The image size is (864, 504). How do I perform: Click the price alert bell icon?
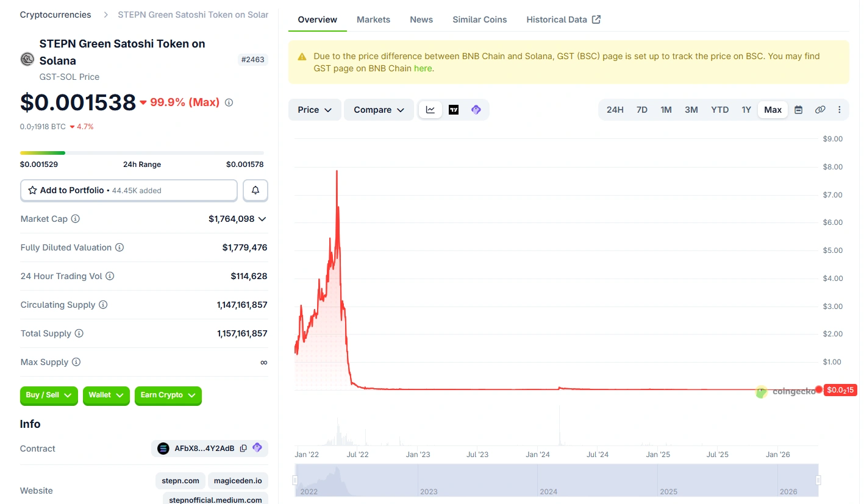point(255,190)
